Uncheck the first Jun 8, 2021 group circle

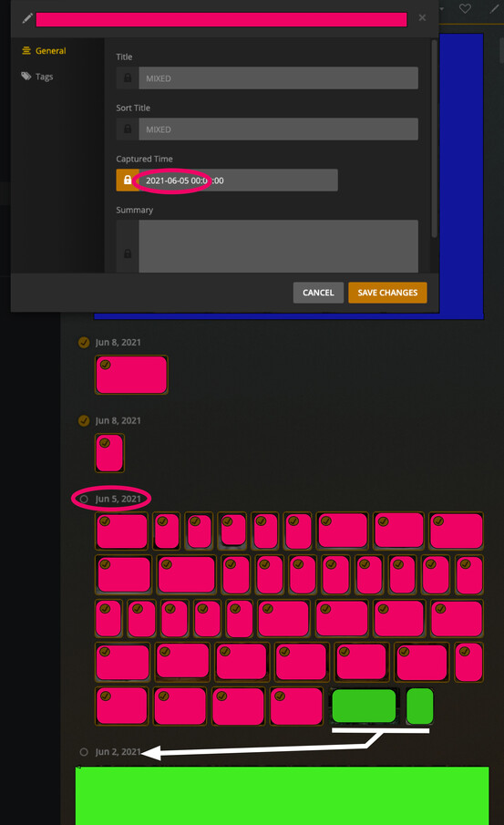84,343
